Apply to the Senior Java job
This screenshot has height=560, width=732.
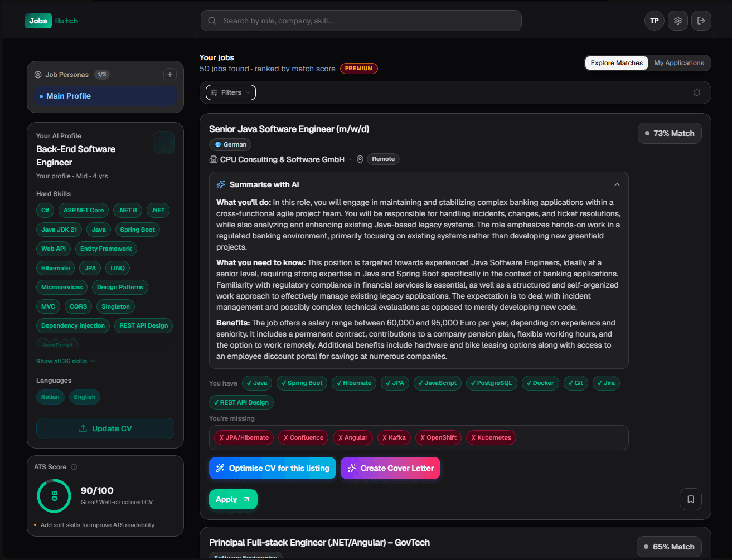coord(233,499)
